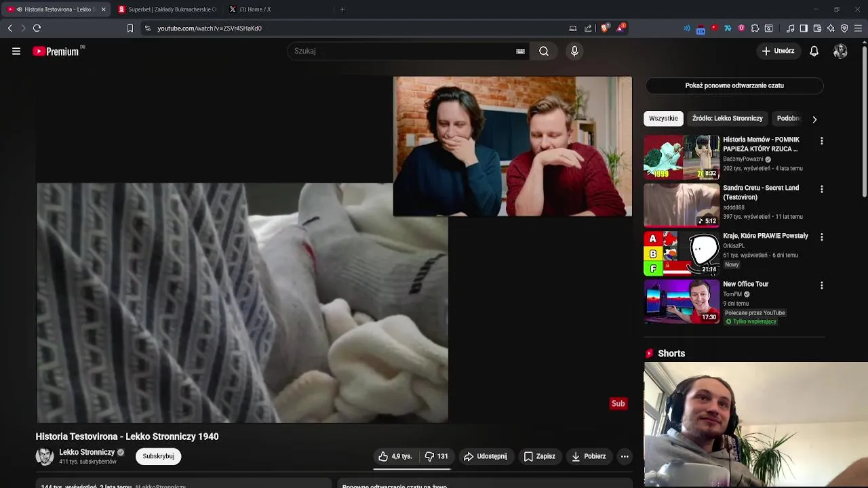Open site settings icon in address bar
868x488 pixels.
coord(148,28)
